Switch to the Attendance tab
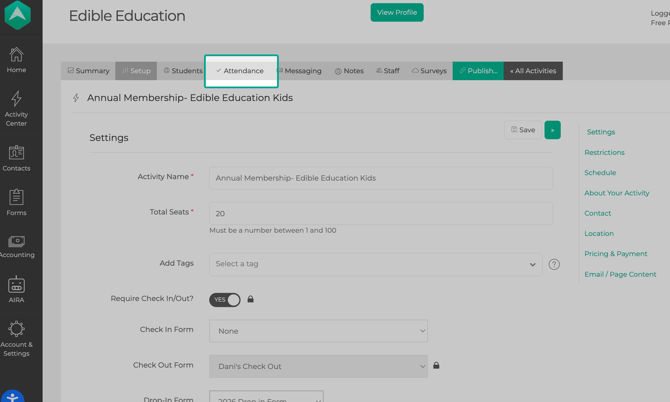 241,71
